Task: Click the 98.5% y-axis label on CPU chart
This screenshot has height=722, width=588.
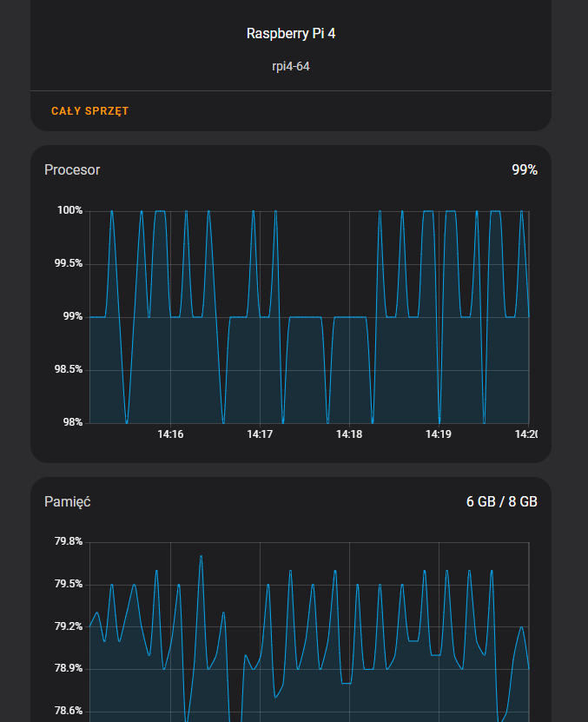Action: [68, 369]
